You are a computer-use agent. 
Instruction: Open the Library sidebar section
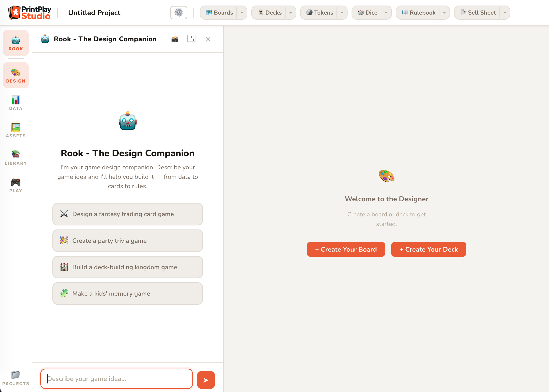16,158
